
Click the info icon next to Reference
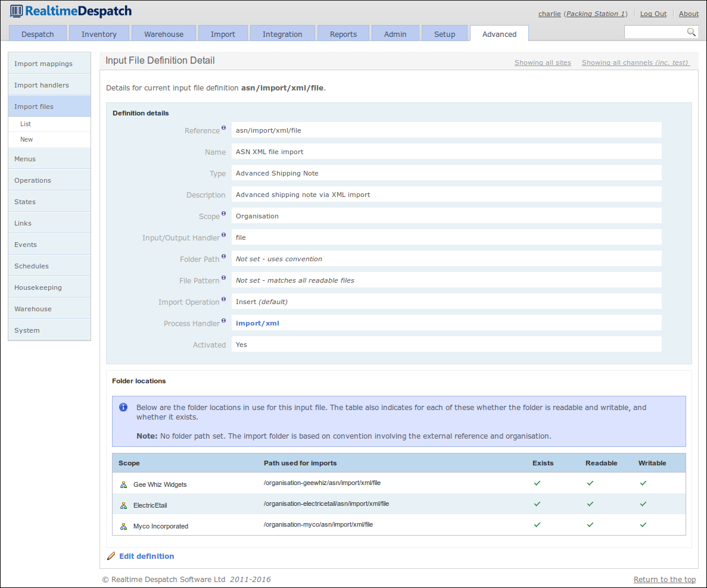(x=223, y=128)
